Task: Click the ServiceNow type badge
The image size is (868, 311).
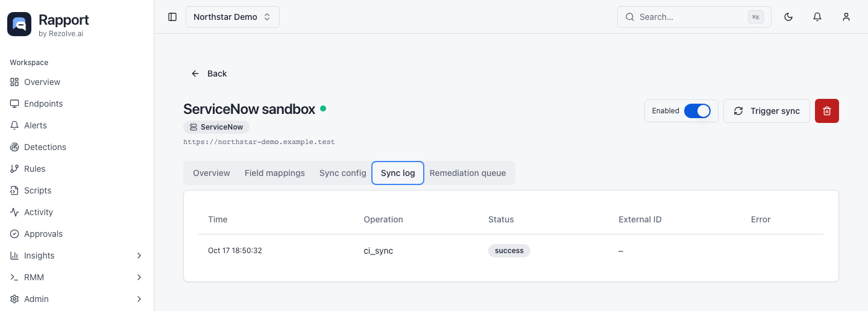Action: tap(216, 127)
